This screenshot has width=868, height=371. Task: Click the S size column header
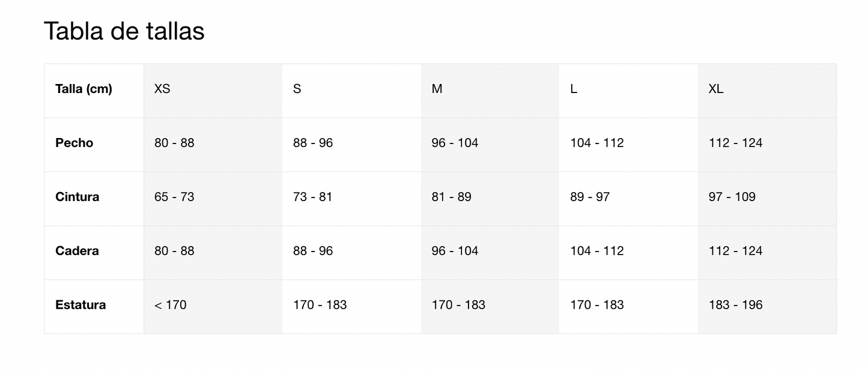[297, 89]
